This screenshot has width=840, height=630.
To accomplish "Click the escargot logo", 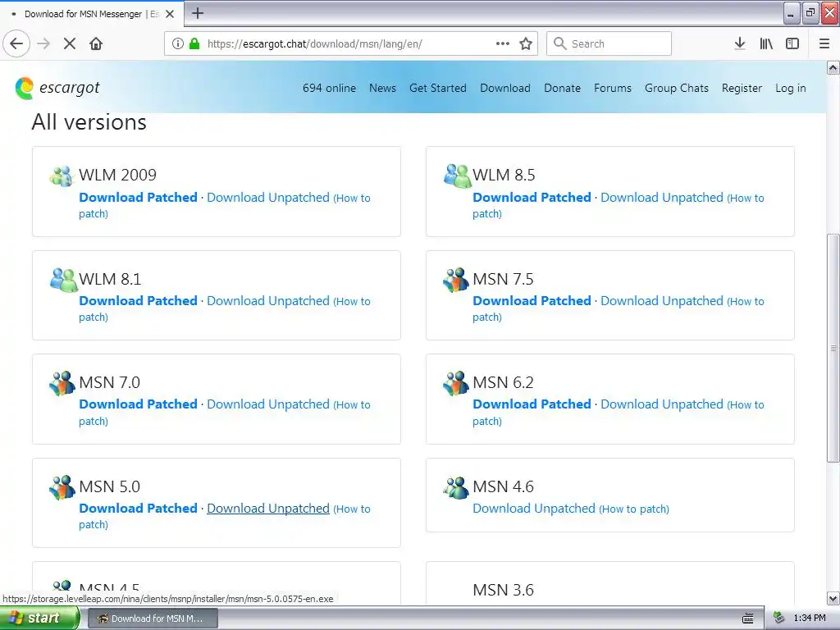I will pyautogui.click(x=57, y=88).
